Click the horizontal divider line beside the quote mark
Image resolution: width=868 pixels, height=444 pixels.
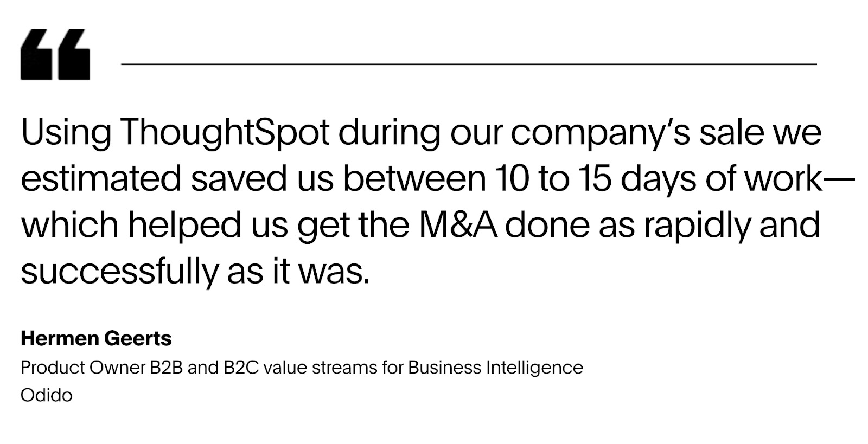click(469, 64)
